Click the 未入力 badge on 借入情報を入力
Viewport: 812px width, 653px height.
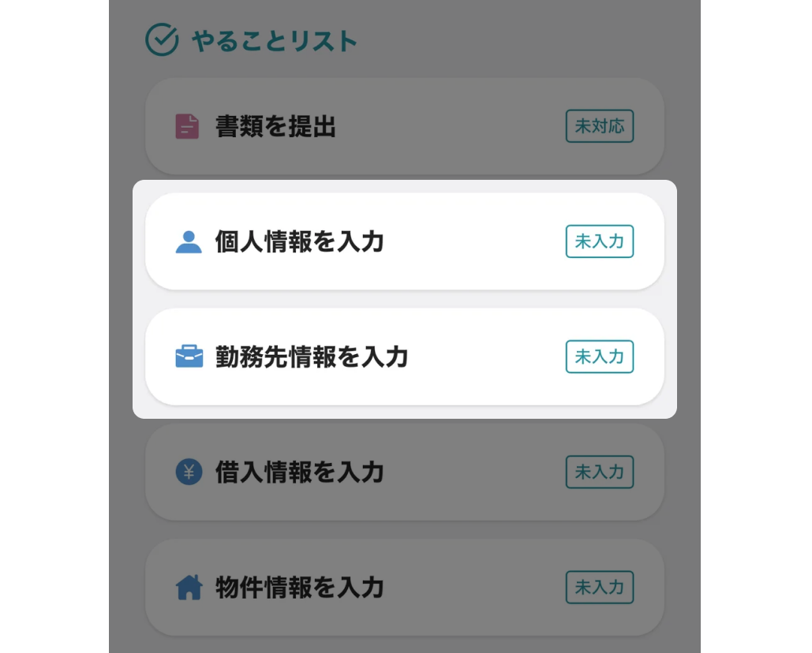(x=599, y=472)
